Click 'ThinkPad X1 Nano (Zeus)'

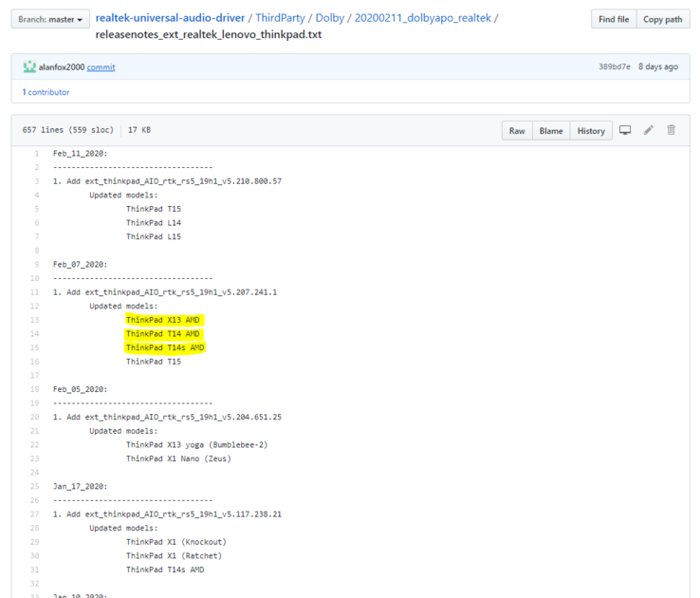click(x=178, y=458)
